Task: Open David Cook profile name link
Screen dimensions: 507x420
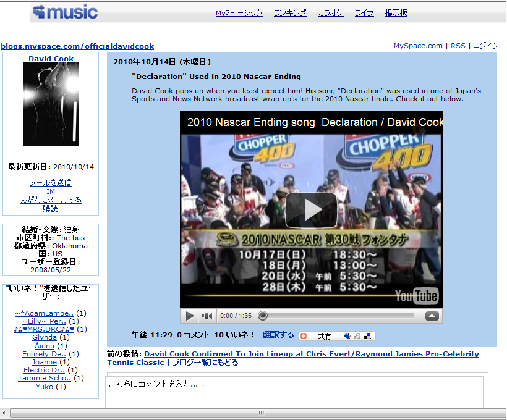Action: pyautogui.click(x=51, y=59)
